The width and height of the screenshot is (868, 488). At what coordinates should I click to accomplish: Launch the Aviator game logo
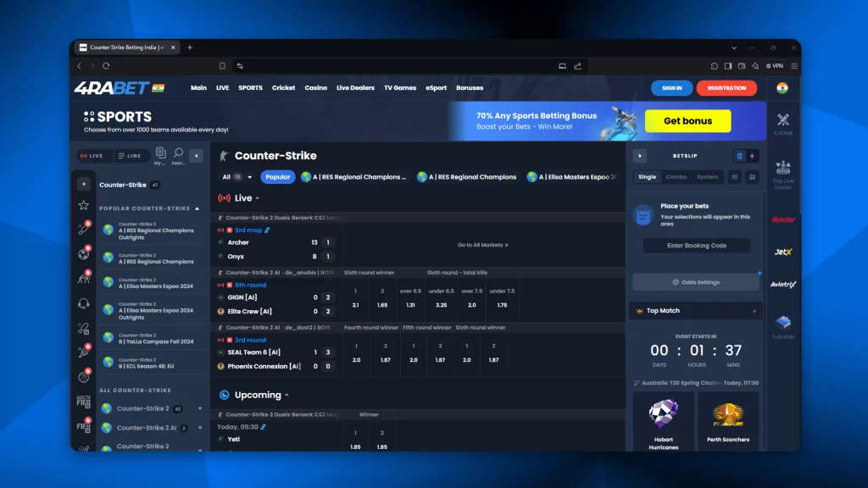point(782,219)
